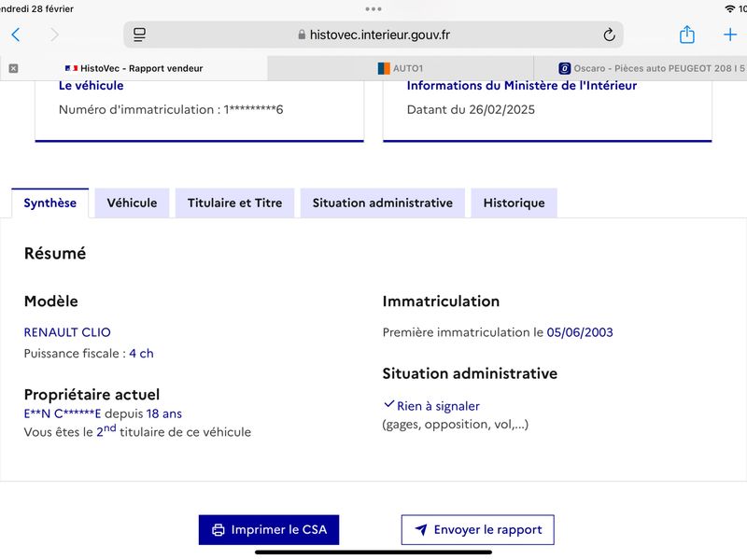Reload the page with the refresh icon
The image size is (747, 560).
(609, 35)
